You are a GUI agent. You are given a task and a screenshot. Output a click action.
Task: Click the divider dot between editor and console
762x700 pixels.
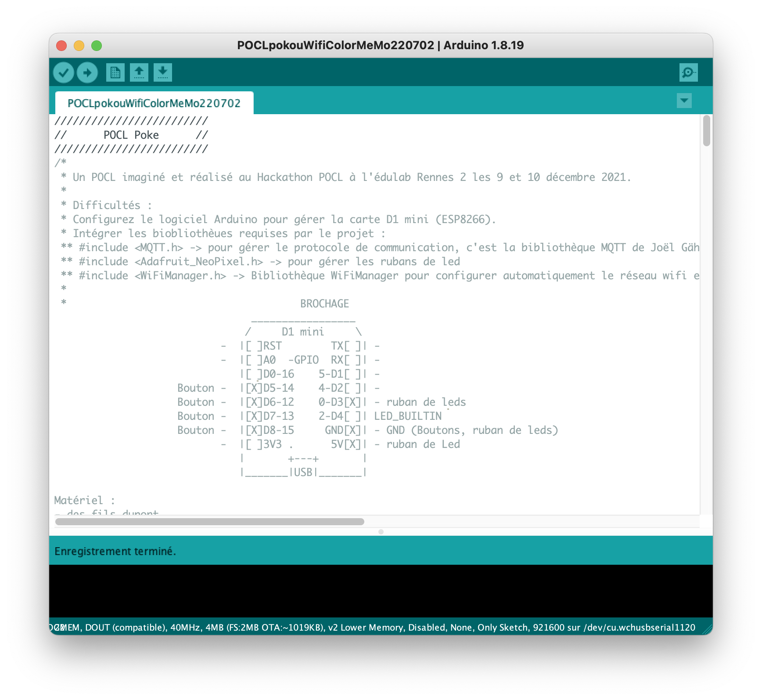(381, 532)
